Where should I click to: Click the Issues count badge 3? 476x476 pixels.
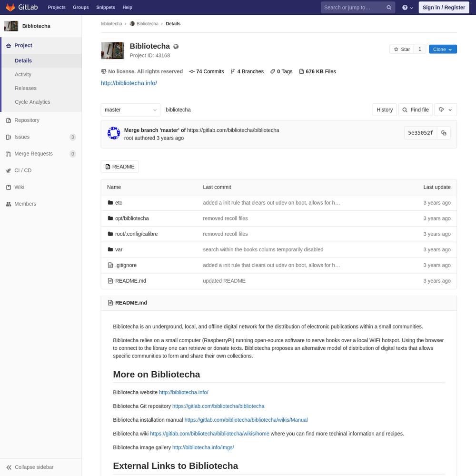(x=72, y=137)
